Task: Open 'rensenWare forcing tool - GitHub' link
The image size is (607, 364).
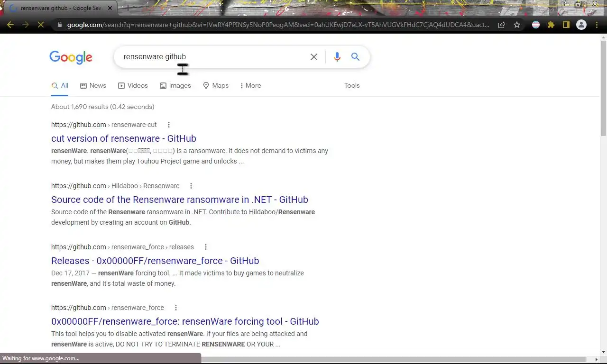Action: [185, 321]
